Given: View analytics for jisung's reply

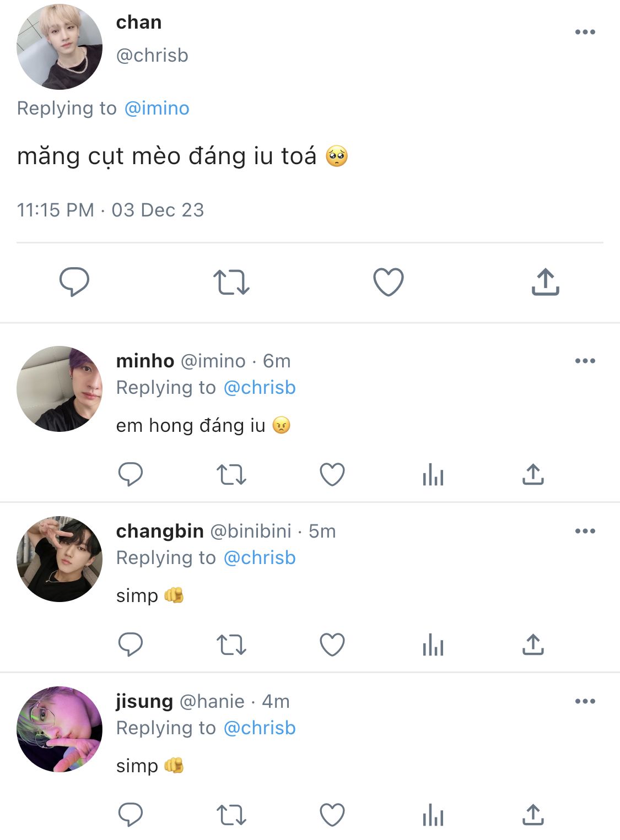Looking at the screenshot, I should [433, 815].
